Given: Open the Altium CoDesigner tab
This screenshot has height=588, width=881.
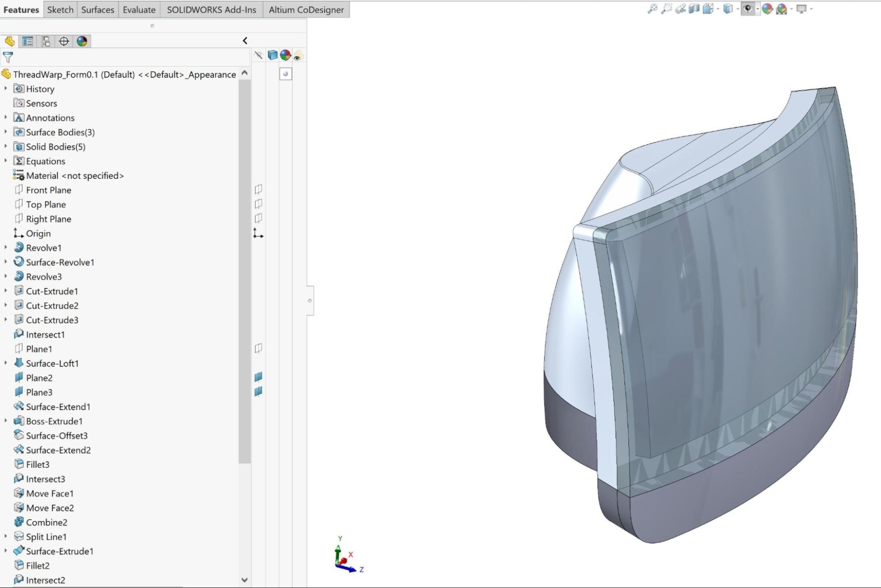Looking at the screenshot, I should (x=306, y=9).
